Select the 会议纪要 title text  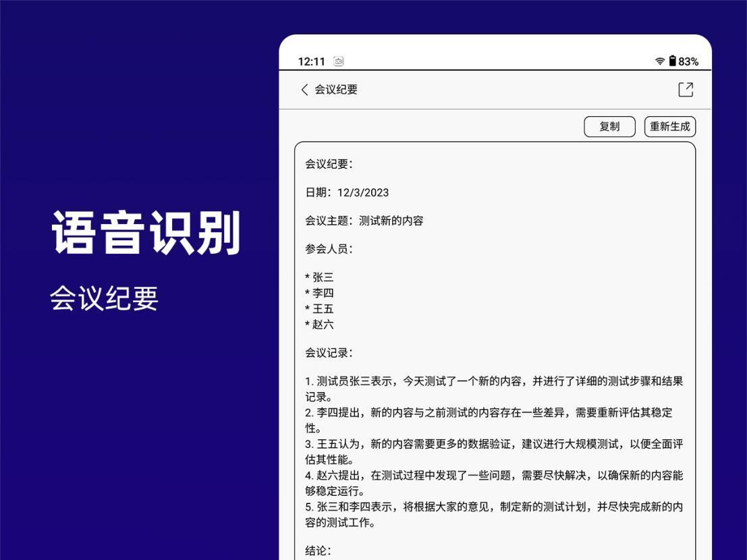[x=335, y=89]
